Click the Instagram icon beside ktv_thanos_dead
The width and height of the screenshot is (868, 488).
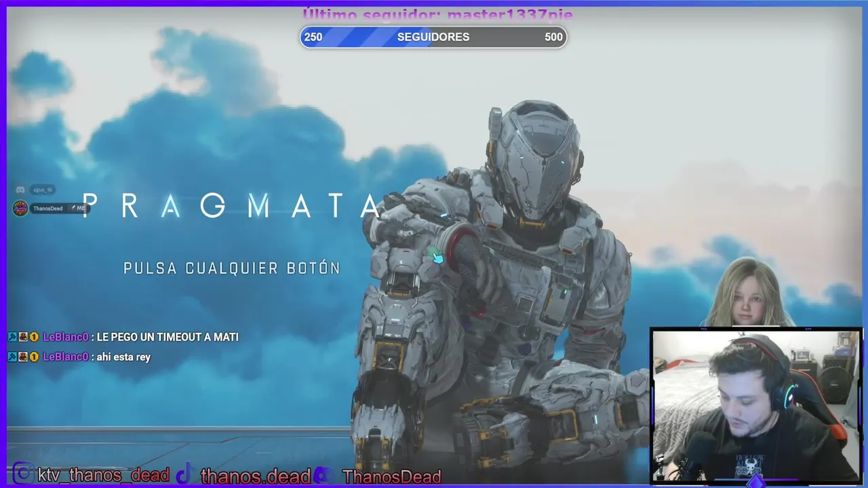(23, 473)
